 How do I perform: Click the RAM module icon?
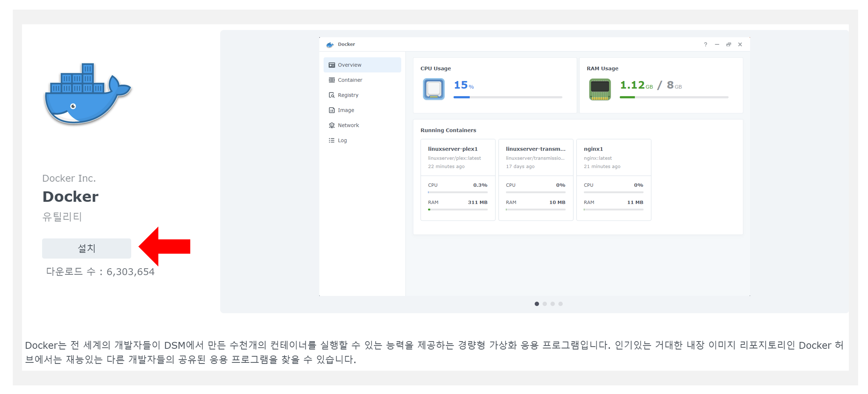(600, 89)
